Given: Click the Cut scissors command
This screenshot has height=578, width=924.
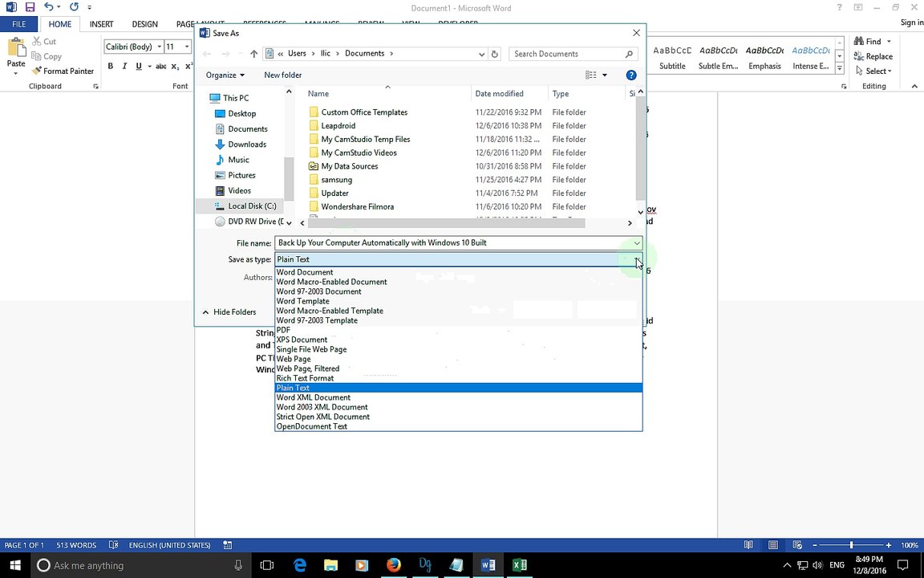Looking at the screenshot, I should click(x=44, y=41).
